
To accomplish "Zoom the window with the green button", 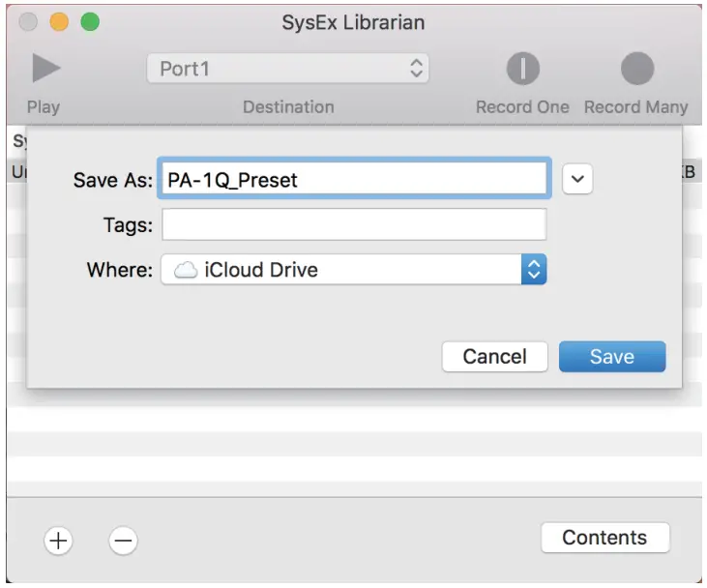I will click(x=89, y=22).
